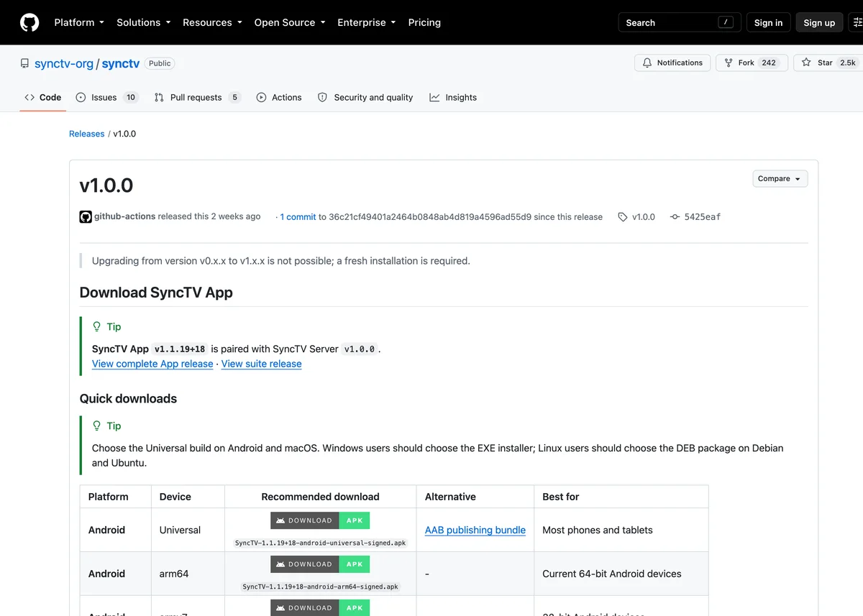Screen dimensions: 863x616
Task: Open the Compare dropdown
Action: [x=780, y=178]
